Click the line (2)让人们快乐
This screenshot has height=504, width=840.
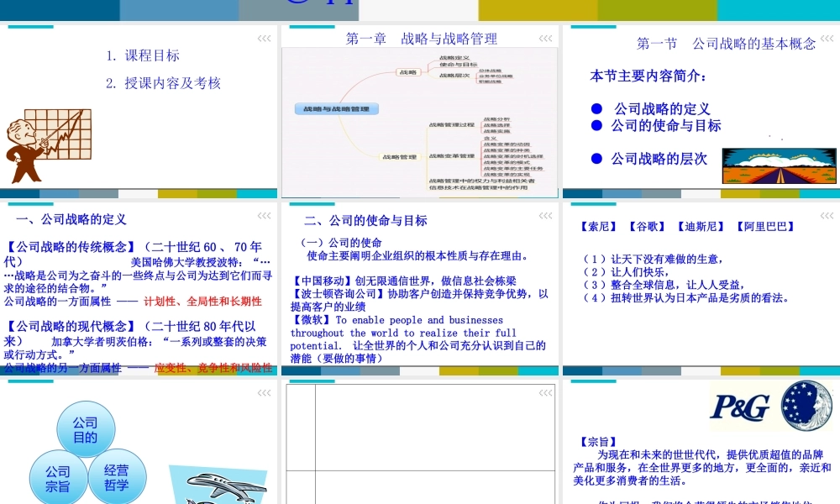627,271
